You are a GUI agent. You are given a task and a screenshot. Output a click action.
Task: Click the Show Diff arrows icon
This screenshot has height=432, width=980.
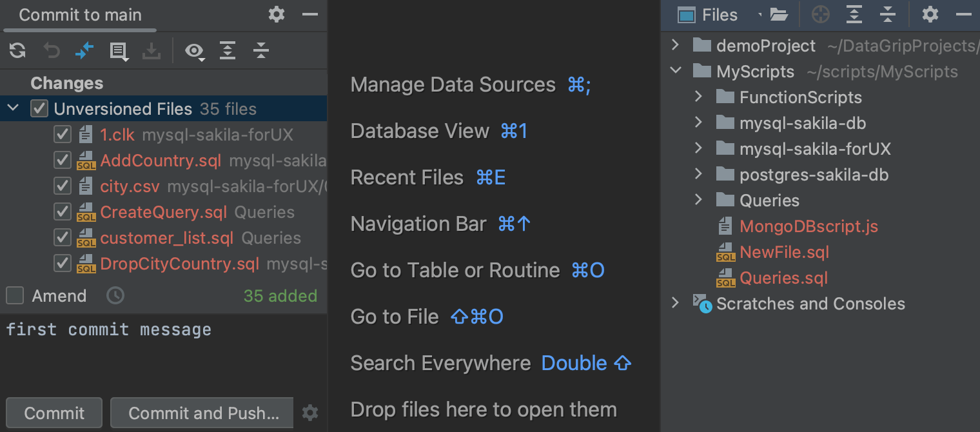(x=84, y=51)
